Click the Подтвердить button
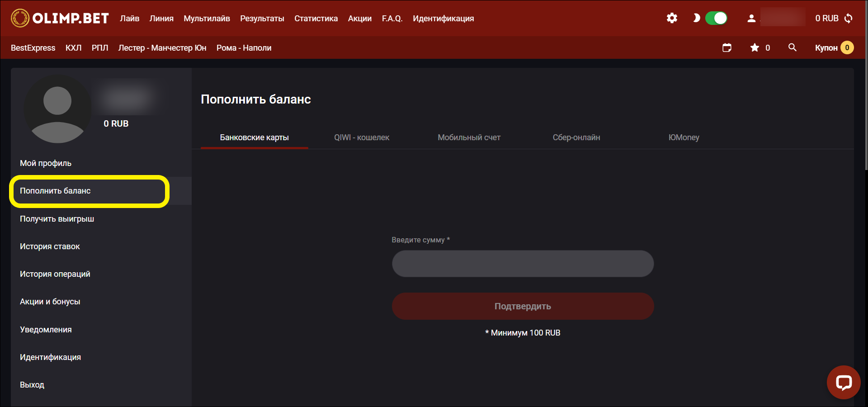 point(523,306)
